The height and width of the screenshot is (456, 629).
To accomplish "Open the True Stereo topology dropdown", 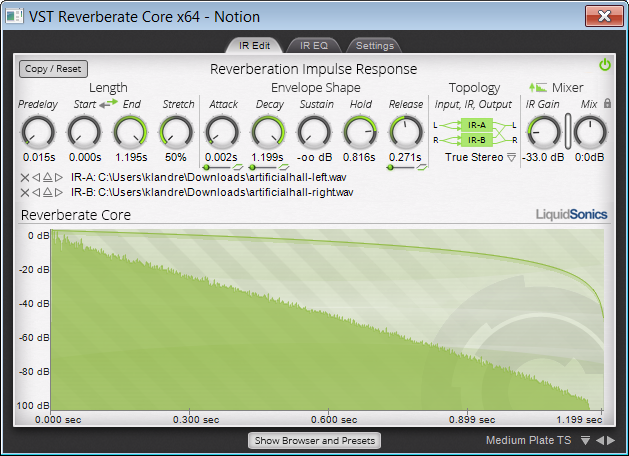I will 512,157.
